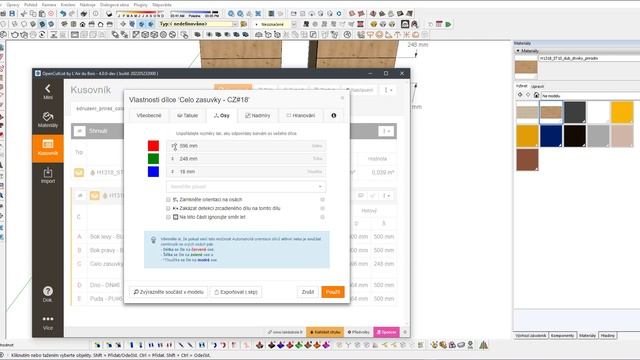This screenshot has height=360, width=640.
Task: Open H131 group row options dropdown
Action: tap(387, 196)
